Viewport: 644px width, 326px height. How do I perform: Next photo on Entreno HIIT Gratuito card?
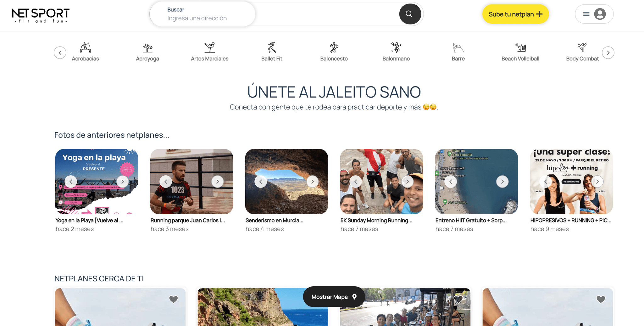tap(502, 182)
